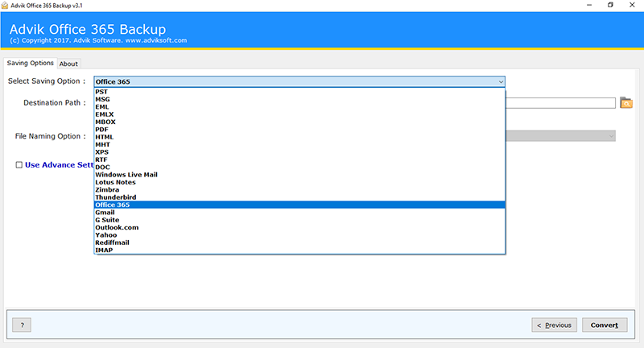Select Outlook.com from the list

tap(299, 227)
